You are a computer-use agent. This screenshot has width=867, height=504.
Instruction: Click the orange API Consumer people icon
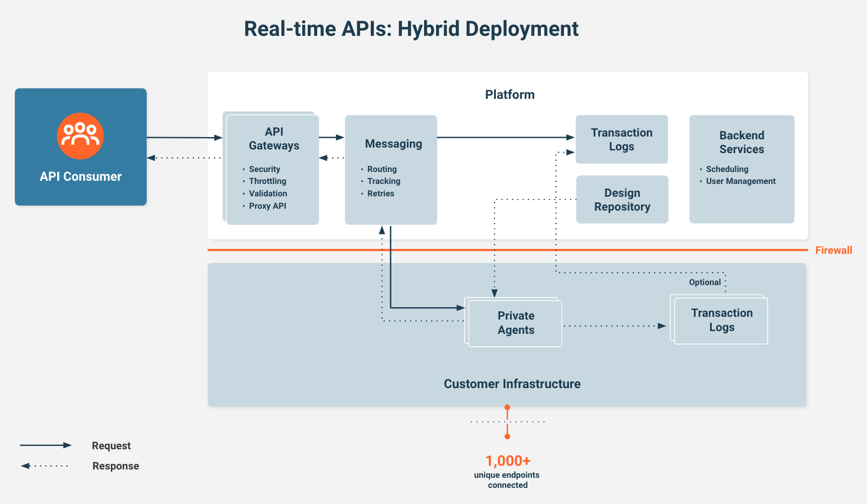[80, 136]
